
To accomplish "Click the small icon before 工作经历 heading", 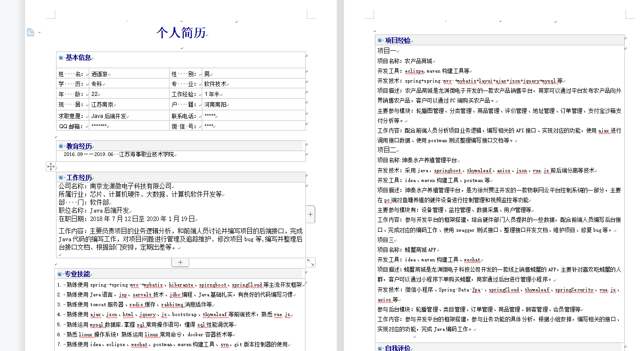I will point(61,178).
